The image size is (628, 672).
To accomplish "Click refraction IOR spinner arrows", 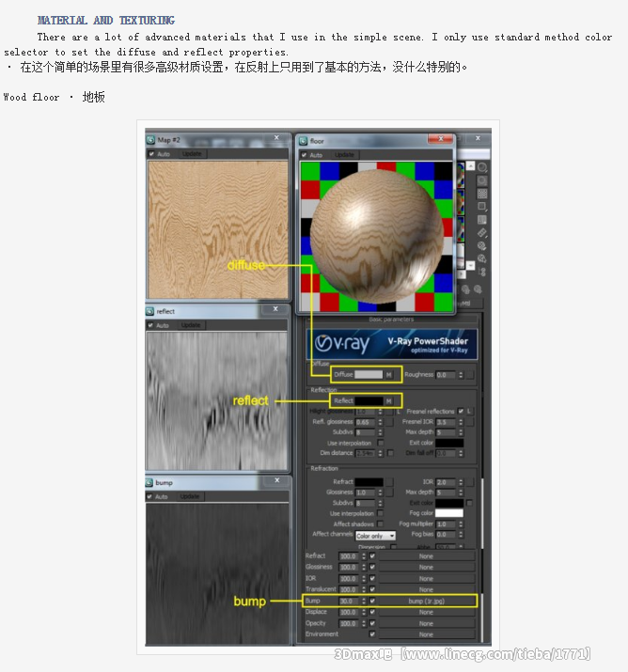I will [461, 482].
